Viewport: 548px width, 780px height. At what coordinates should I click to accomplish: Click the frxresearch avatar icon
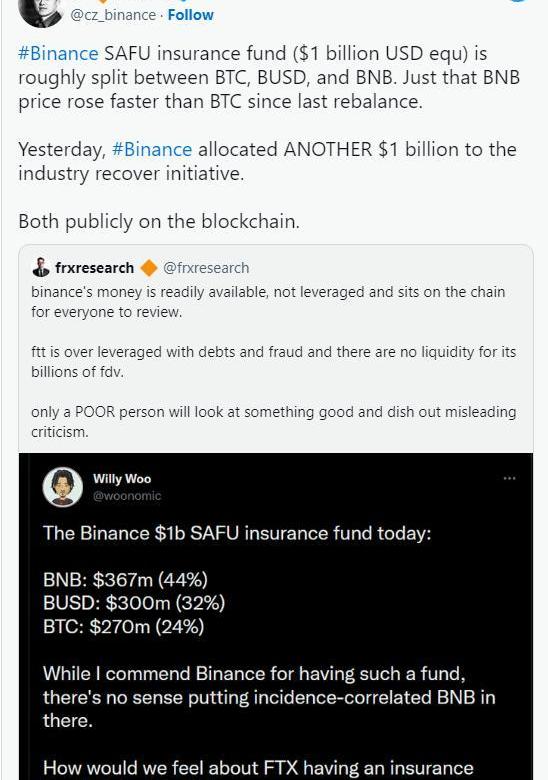click(41, 268)
